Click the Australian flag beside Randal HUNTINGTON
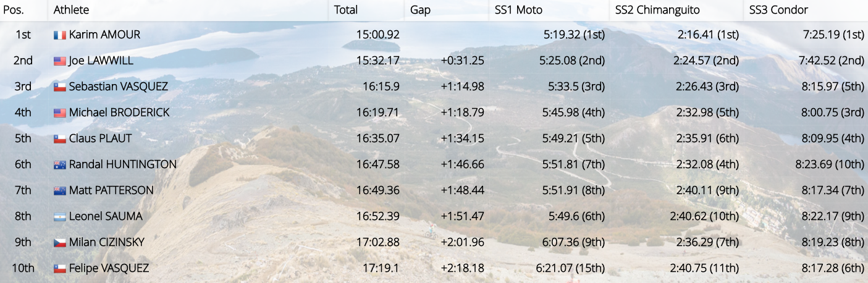This screenshot has height=283, width=868. pyautogui.click(x=60, y=165)
